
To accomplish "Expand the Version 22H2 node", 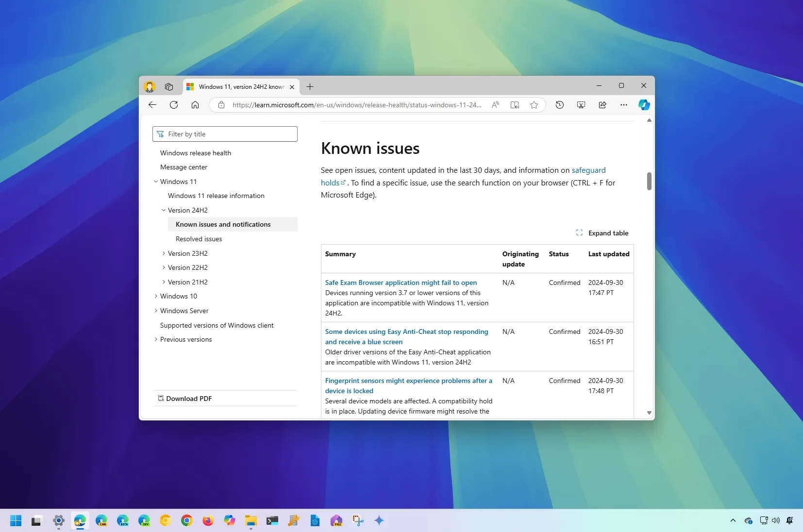I will [164, 267].
